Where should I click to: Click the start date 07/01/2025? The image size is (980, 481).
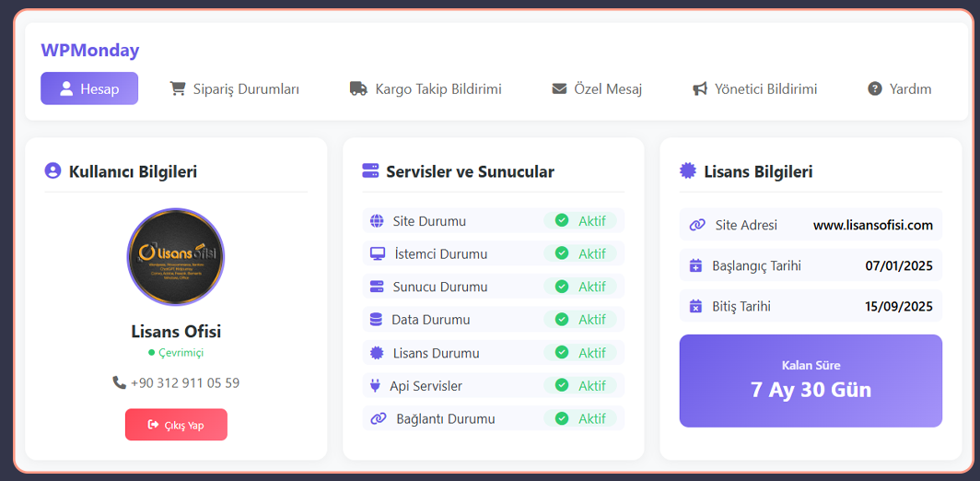pos(899,265)
